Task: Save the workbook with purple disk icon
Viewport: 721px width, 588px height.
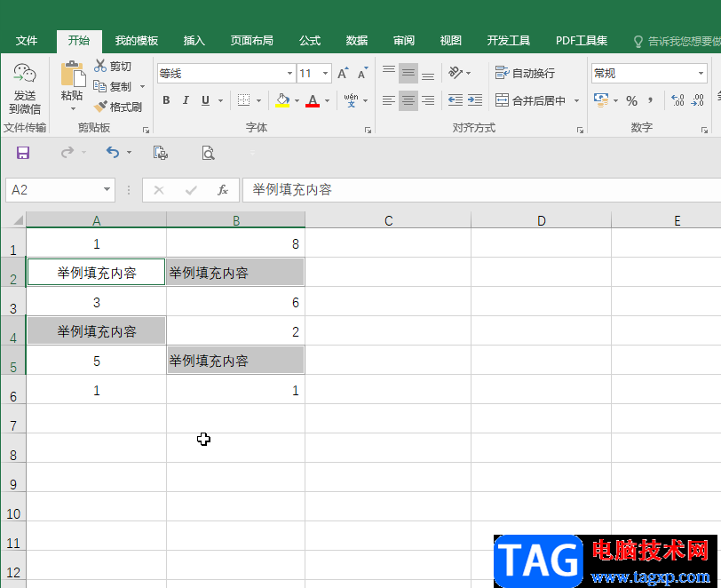Action: (23, 153)
